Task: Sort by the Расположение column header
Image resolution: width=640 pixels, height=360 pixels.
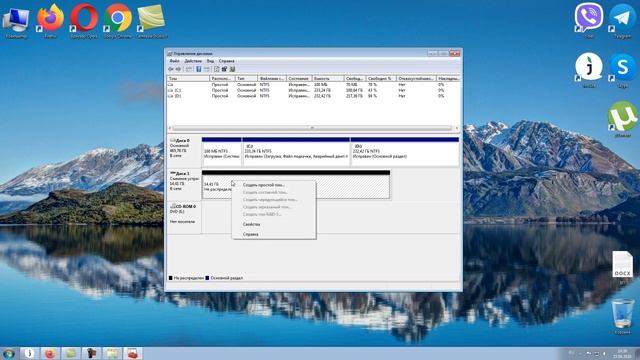Action: pos(222,78)
